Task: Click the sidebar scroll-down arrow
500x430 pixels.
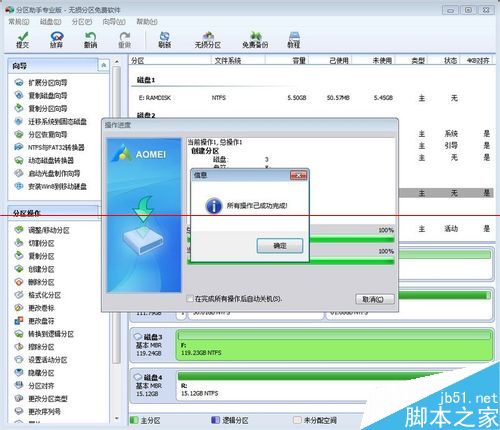Action: click(116, 418)
